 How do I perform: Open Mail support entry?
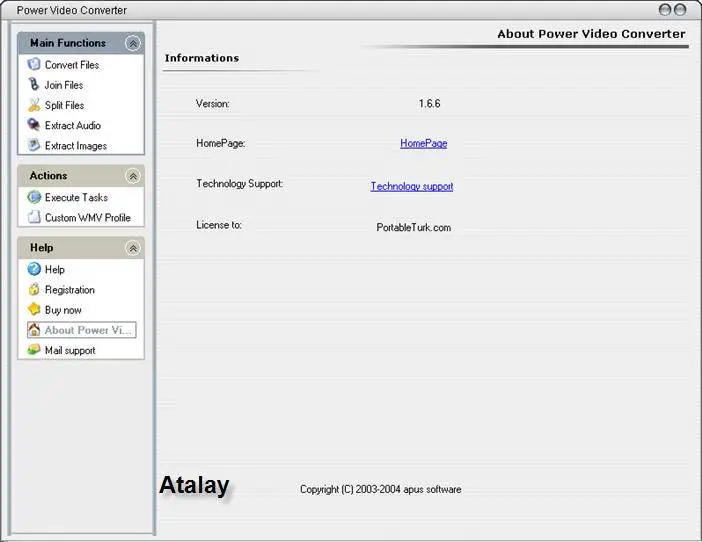pos(70,350)
